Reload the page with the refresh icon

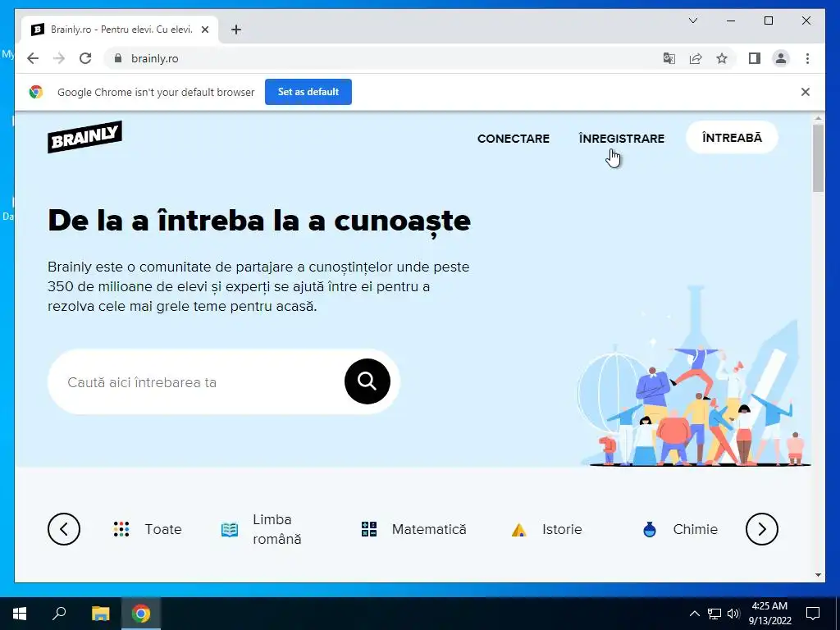pyautogui.click(x=85, y=58)
